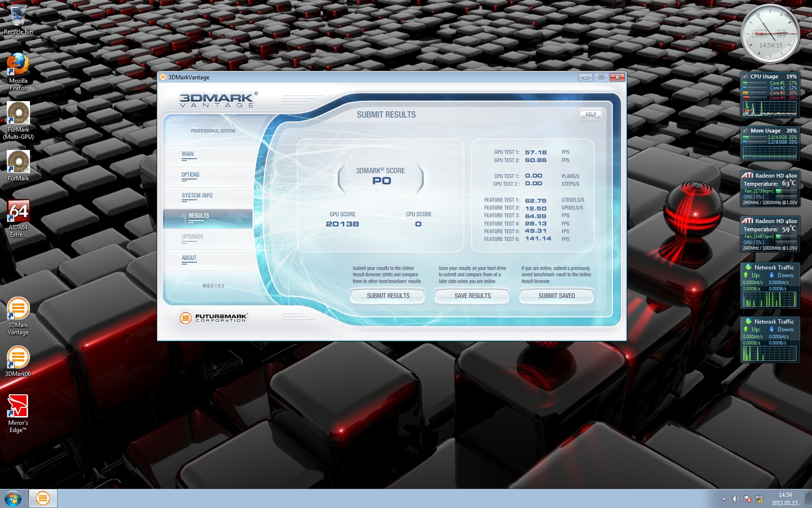This screenshot has width=812, height=508.
Task: Click the Feature Test 2 value 12.50
Action: [536, 209]
